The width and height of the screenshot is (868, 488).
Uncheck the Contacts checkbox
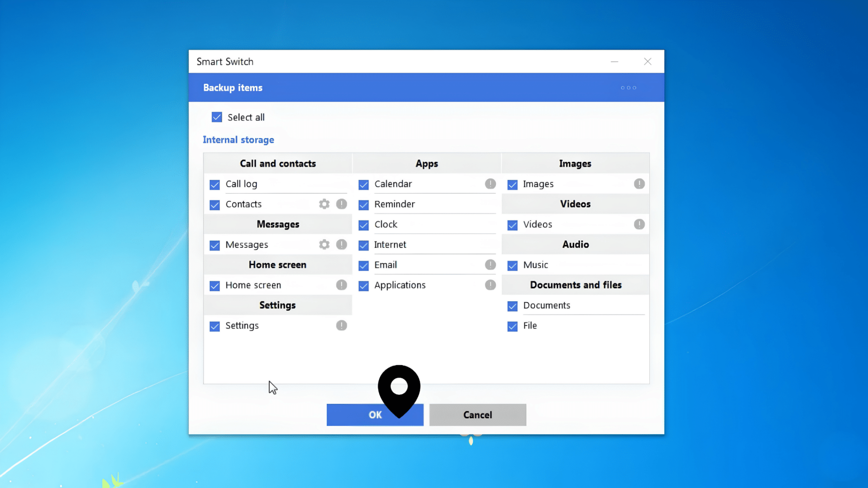pos(215,205)
